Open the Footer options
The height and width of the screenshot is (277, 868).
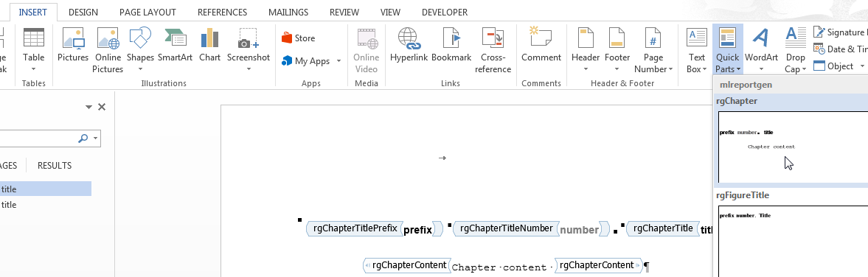pyautogui.click(x=617, y=50)
